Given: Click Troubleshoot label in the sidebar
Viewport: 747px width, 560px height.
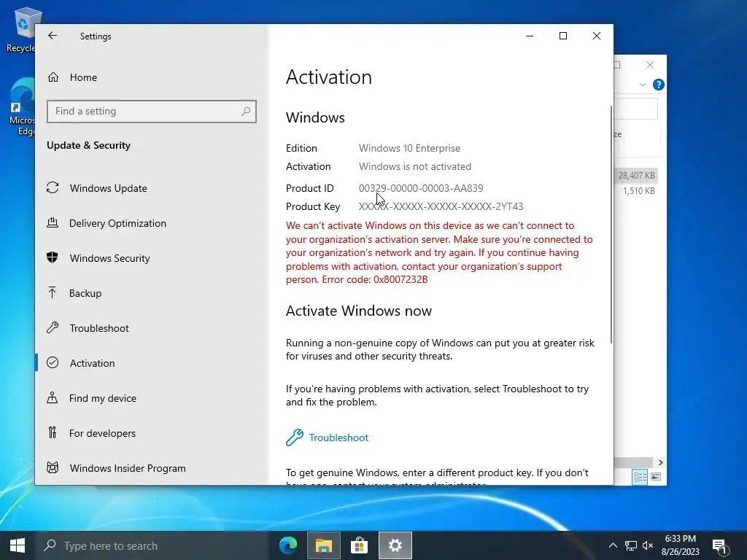Looking at the screenshot, I should pyautogui.click(x=99, y=328).
